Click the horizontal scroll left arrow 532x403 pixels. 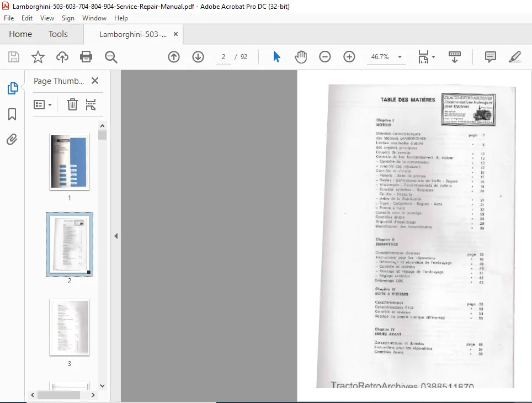33,395
